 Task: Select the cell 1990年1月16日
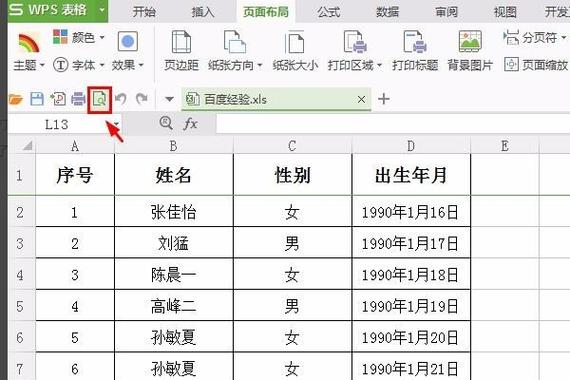[411, 212]
